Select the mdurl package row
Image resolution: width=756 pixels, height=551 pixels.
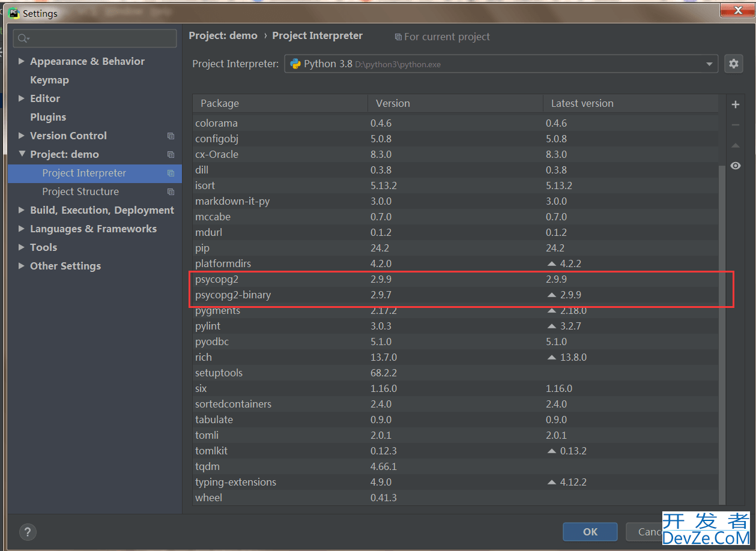pos(455,232)
